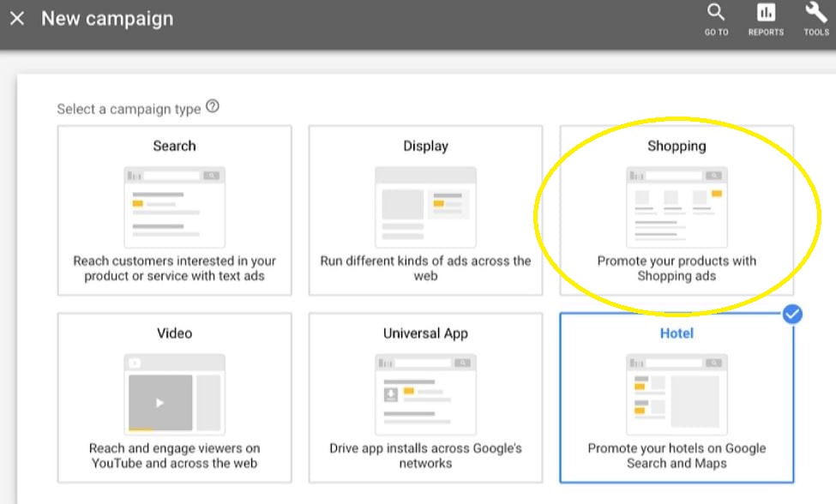
Task: Click the Shopping campaign illustration
Action: click(x=677, y=207)
